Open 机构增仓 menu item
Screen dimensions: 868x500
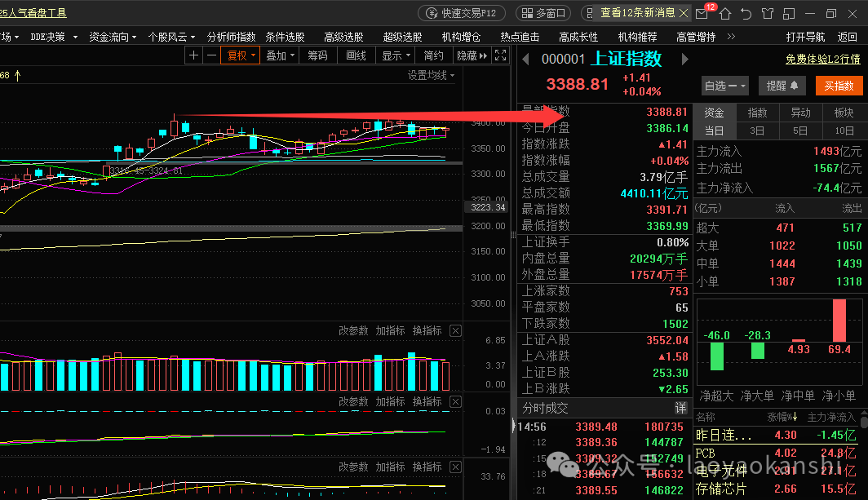coord(461,37)
